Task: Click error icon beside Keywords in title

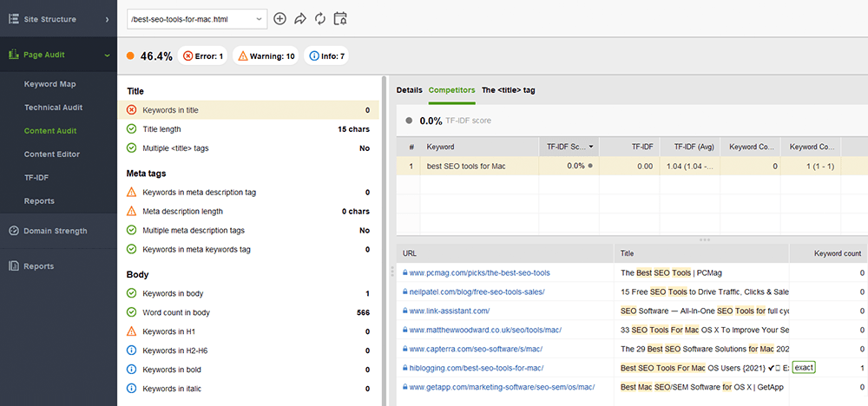Action: tap(131, 110)
